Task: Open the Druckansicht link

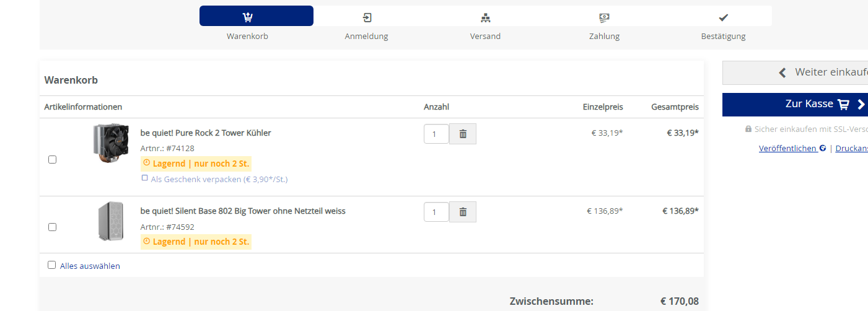Action: point(852,149)
